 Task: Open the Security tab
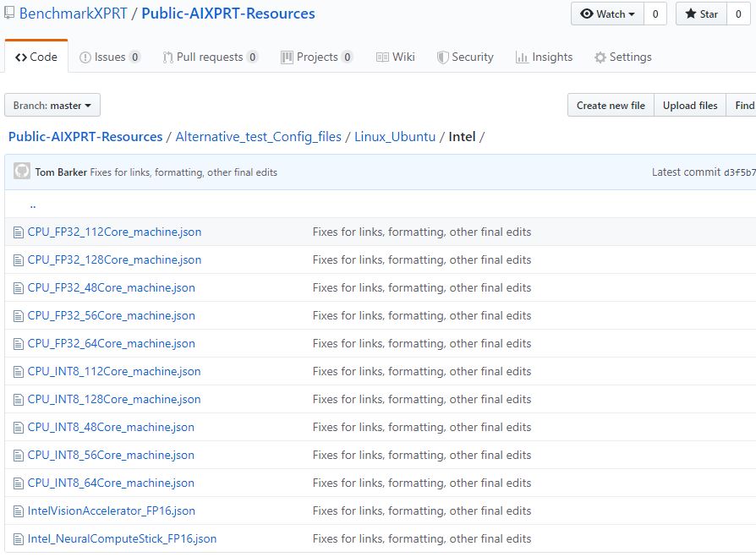coord(465,57)
